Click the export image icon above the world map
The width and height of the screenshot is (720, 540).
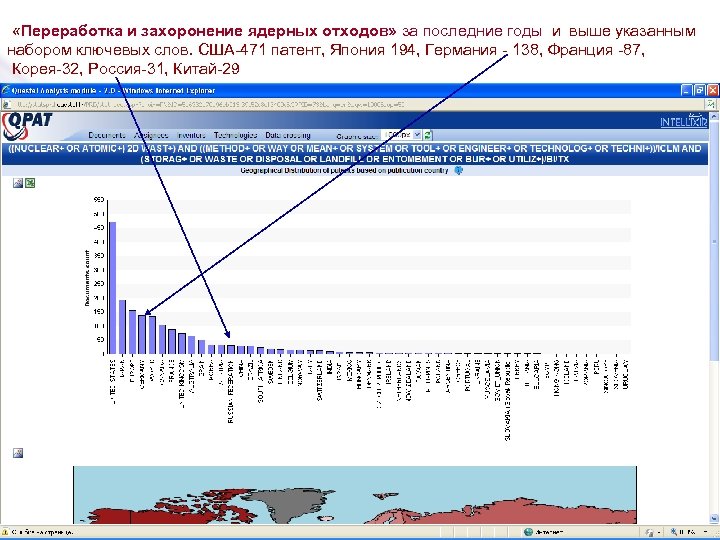(x=18, y=453)
